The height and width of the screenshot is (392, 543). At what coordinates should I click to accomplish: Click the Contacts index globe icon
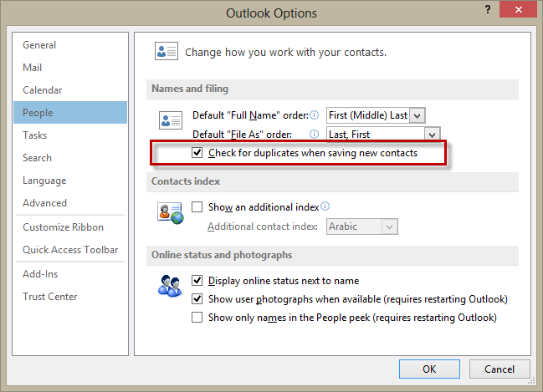point(170,212)
